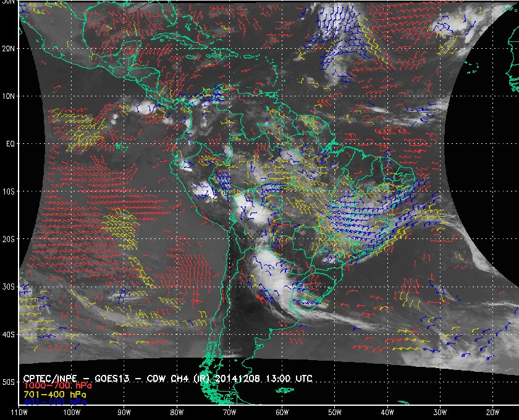
Task: Click the EQ latitude axis label
Action: (11, 144)
